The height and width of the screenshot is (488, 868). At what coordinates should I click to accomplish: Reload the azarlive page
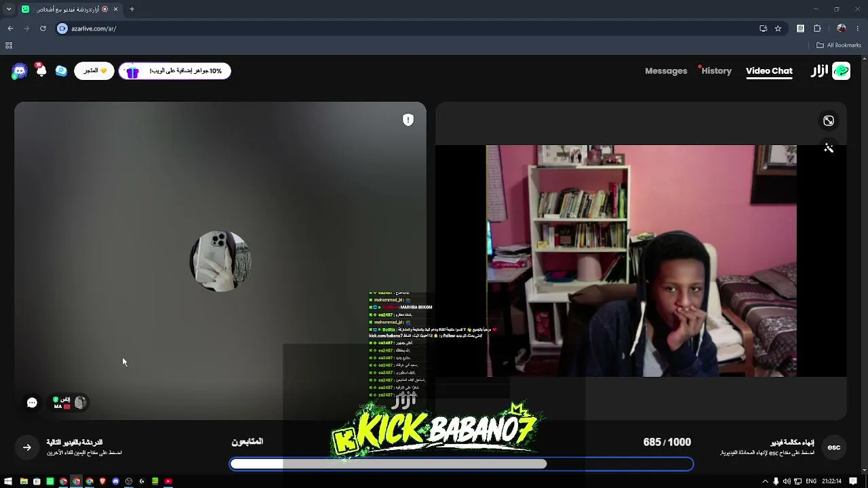coord(43,28)
